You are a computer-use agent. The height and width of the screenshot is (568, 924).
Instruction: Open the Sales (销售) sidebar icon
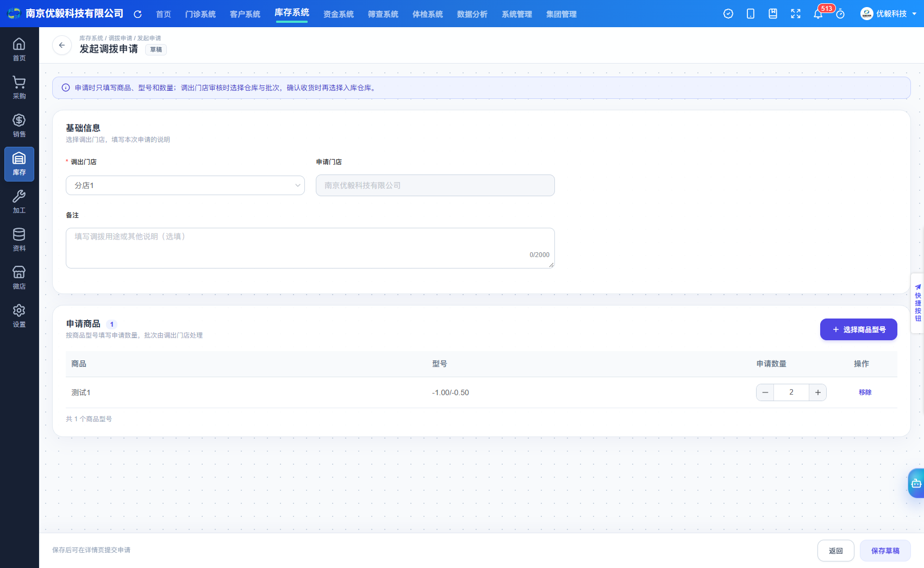pos(19,126)
